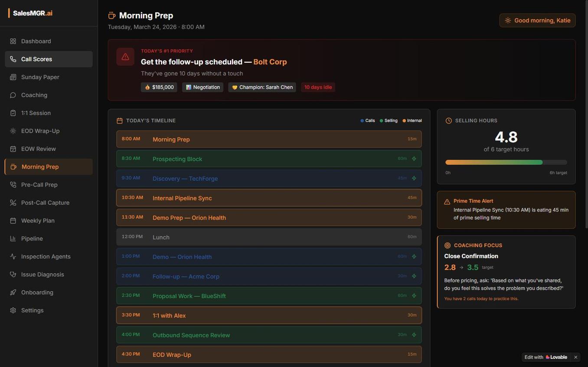Select the 8:00 AM Morning Prep timeline entry
The height and width of the screenshot is (367, 588).
269,139
